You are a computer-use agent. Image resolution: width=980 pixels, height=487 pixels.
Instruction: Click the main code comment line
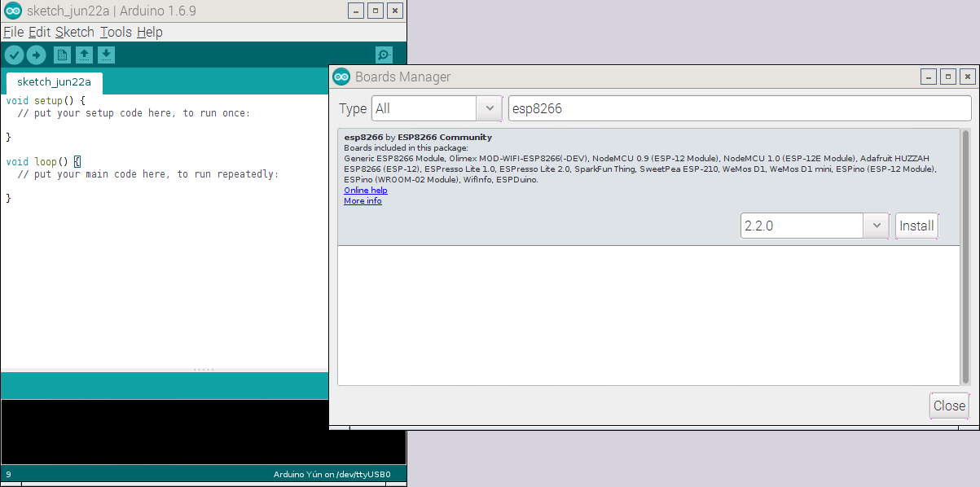point(147,173)
